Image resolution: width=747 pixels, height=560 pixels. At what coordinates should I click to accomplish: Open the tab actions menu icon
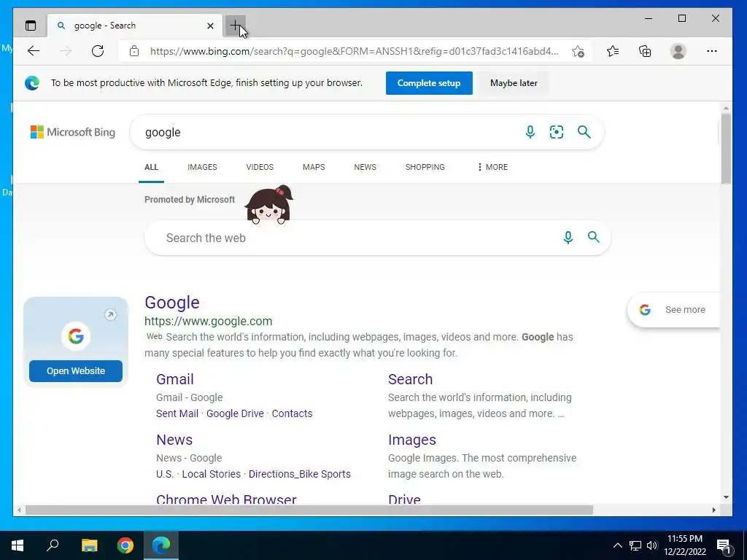(x=31, y=26)
